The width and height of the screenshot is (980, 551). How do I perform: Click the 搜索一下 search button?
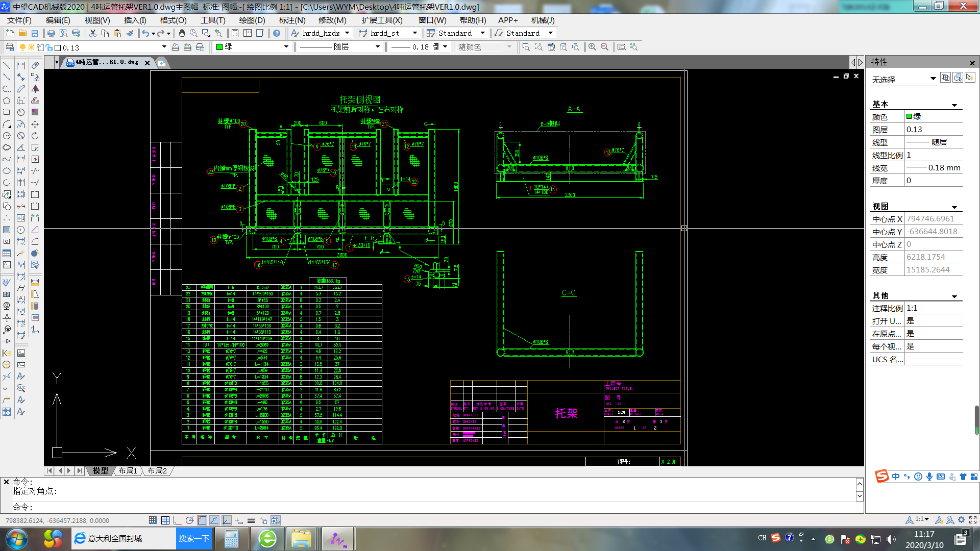pos(194,539)
